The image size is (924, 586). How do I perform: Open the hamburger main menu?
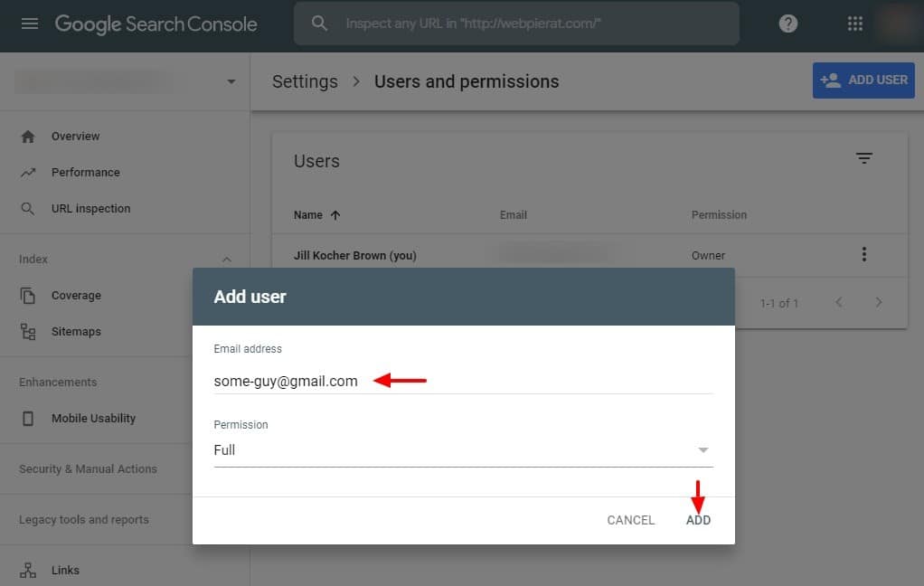click(x=30, y=24)
